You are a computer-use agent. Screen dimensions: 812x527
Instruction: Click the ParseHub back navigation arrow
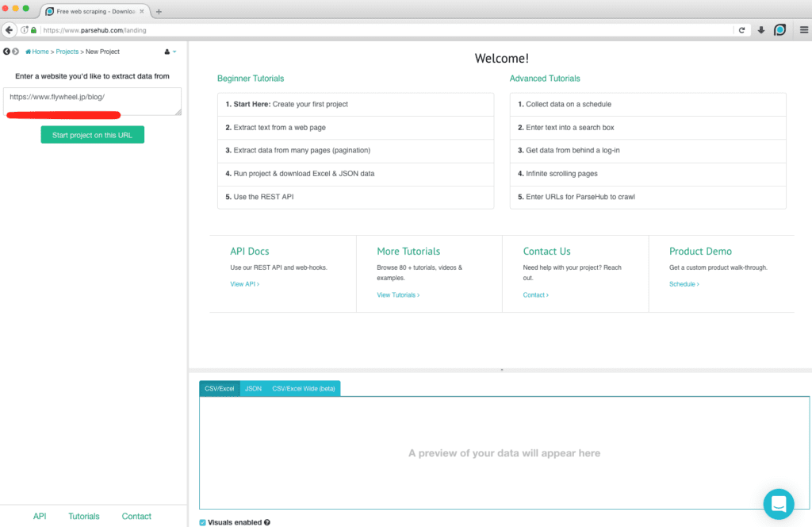pyautogui.click(x=7, y=52)
